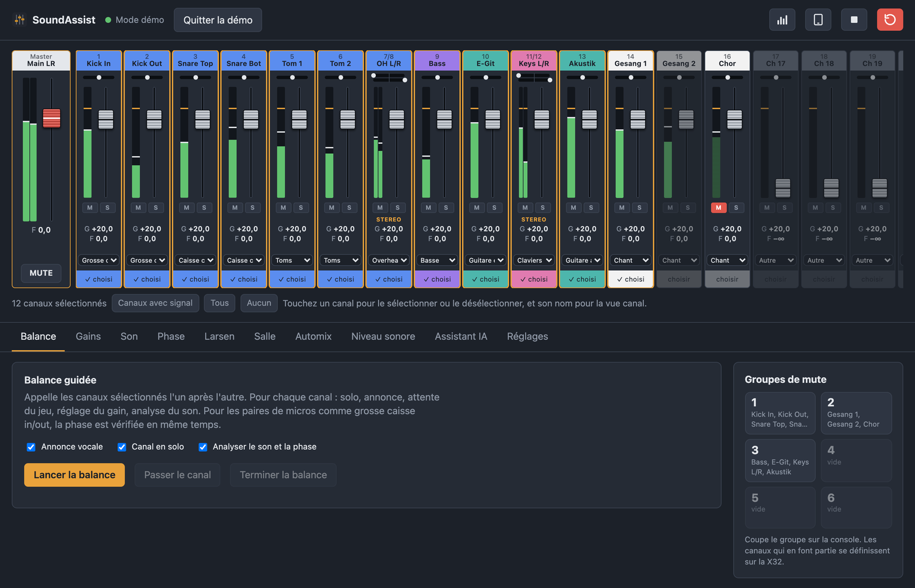Unmute the Chor channel red M

tap(719, 207)
